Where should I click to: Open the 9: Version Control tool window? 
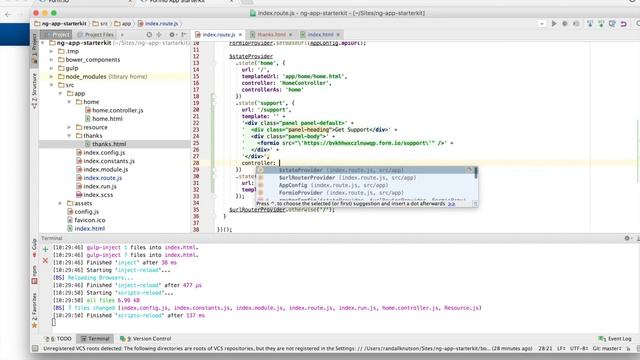point(146,338)
